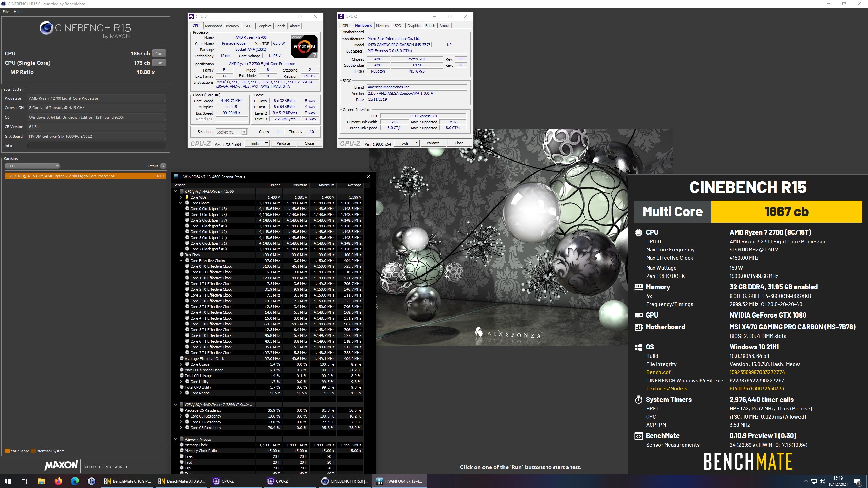
Task: Click the Memory Clock sensor icon
Action: [182, 445]
